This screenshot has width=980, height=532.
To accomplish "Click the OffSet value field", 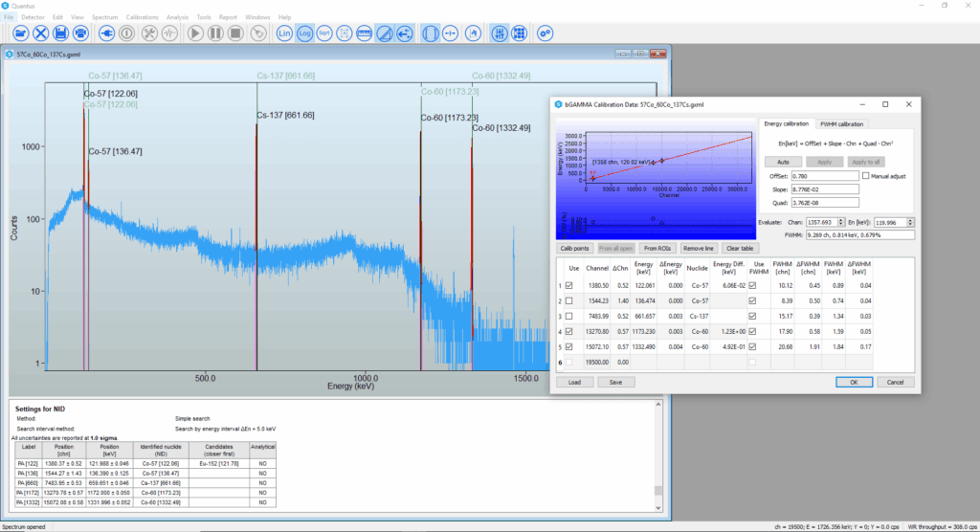I will click(825, 176).
